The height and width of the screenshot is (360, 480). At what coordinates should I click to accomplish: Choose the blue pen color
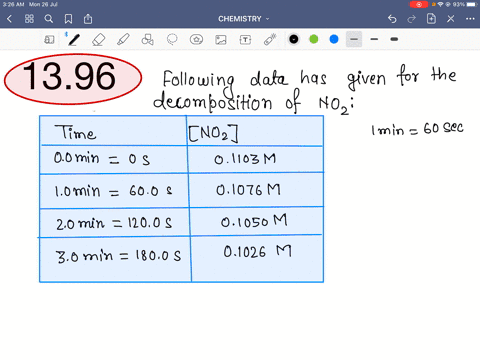[x=334, y=39]
